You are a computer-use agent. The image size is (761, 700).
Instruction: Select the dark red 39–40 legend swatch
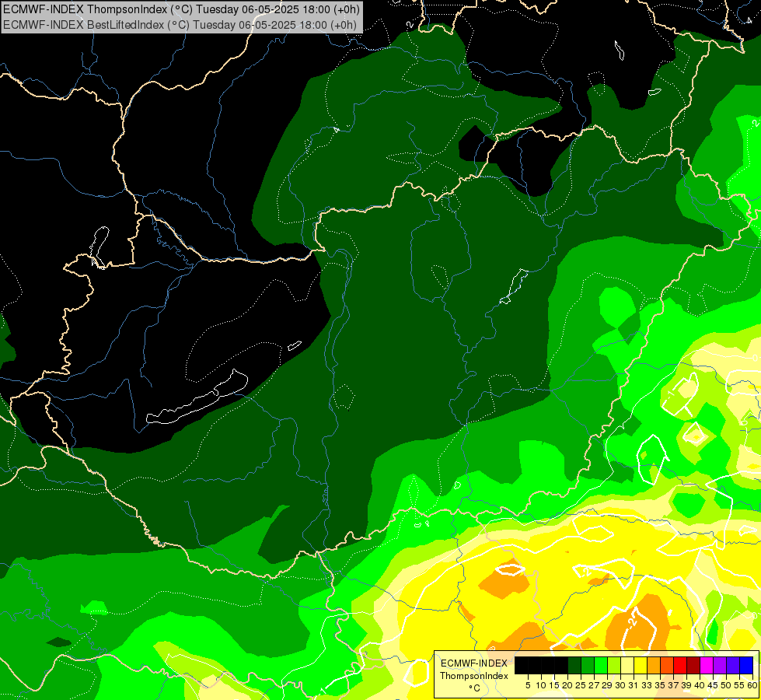(693, 665)
